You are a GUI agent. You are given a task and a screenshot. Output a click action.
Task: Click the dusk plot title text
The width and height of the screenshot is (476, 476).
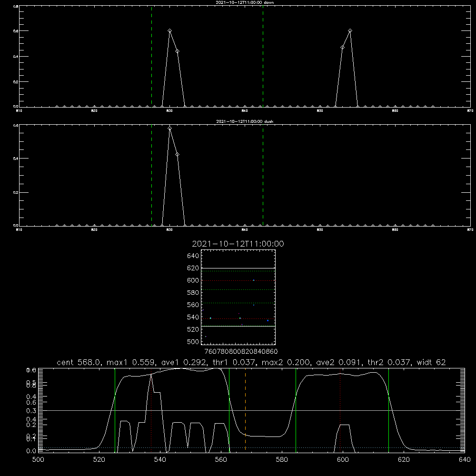(245, 121)
